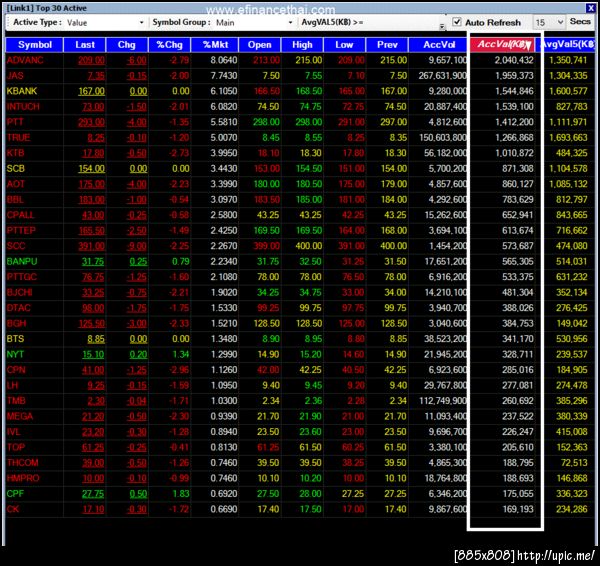Click NYT change value 0.20

(x=138, y=354)
